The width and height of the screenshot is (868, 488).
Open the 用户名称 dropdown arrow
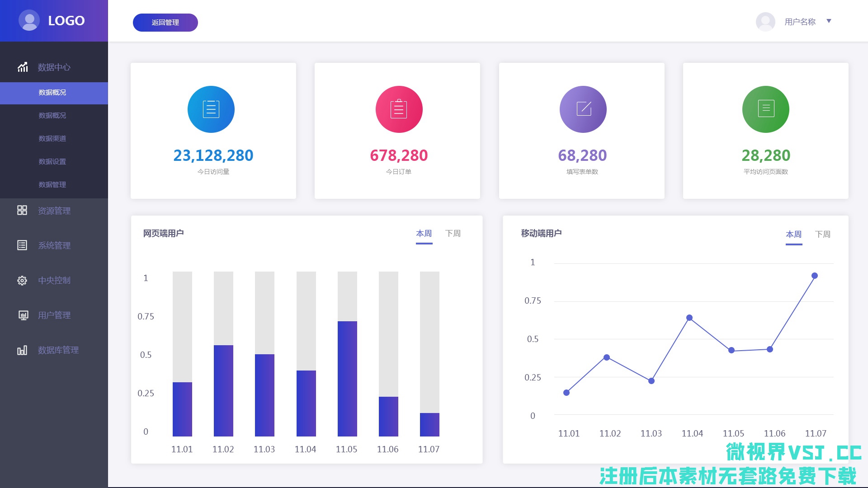[x=829, y=21]
